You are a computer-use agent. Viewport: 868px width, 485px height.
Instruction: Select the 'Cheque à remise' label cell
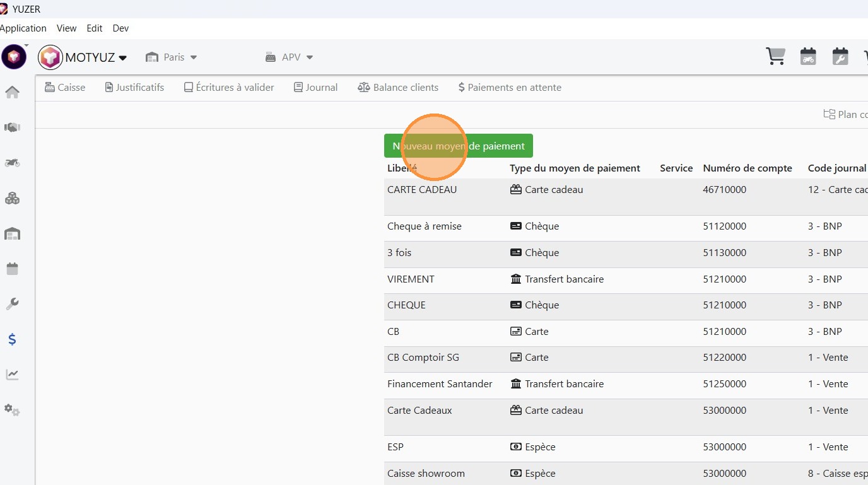click(425, 226)
